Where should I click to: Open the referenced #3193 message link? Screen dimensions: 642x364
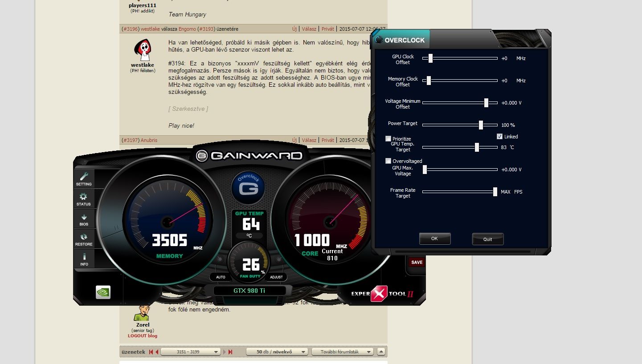pyautogui.click(x=206, y=29)
